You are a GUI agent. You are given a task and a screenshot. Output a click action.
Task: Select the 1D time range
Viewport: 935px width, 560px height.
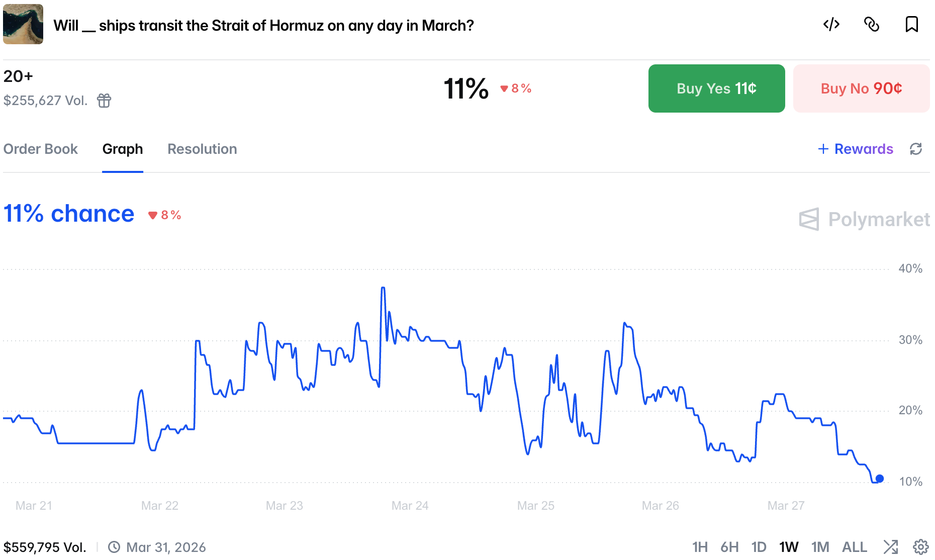tap(759, 547)
